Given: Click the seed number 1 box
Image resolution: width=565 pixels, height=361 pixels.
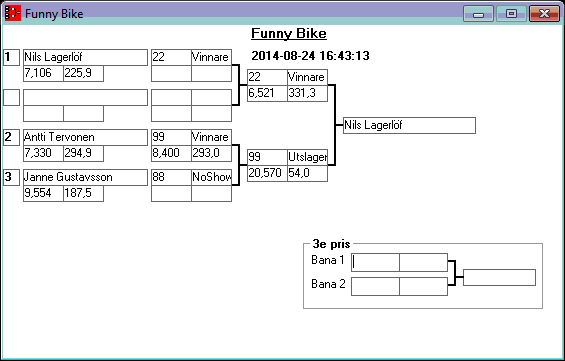Looking at the screenshot, I should coord(12,58).
